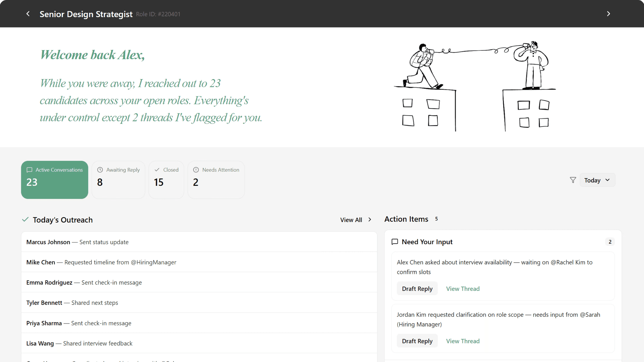Click the Action Items heading
Screen dimensions: 644x362
click(x=406, y=219)
